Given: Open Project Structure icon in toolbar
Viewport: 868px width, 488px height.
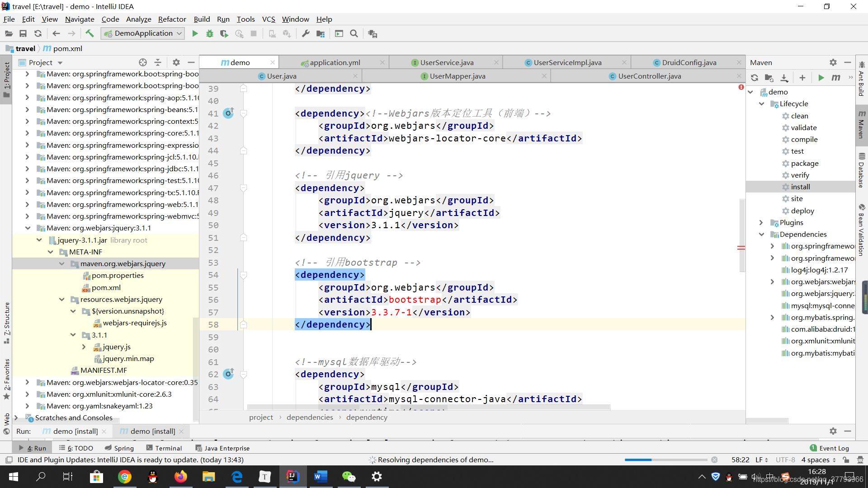Looking at the screenshot, I should tap(321, 33).
